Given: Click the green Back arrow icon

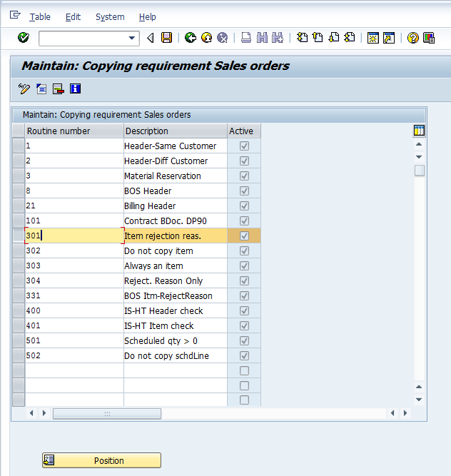Looking at the screenshot, I should (x=191, y=38).
